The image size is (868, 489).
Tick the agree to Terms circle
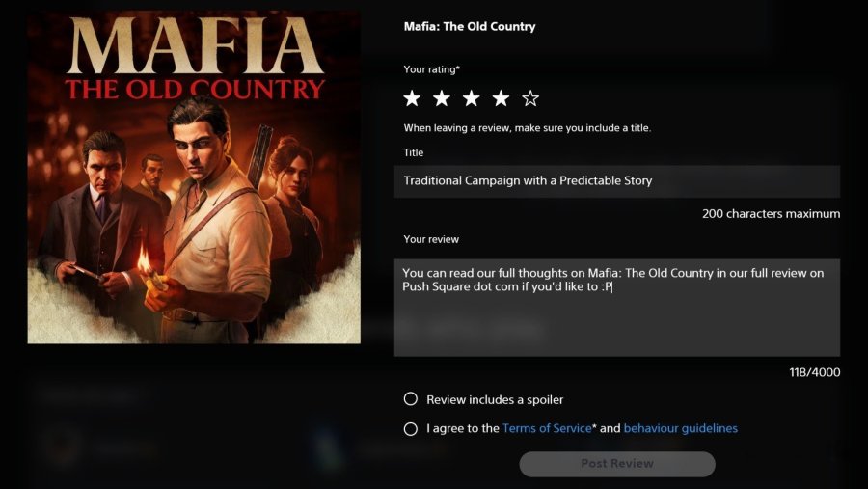pos(411,428)
